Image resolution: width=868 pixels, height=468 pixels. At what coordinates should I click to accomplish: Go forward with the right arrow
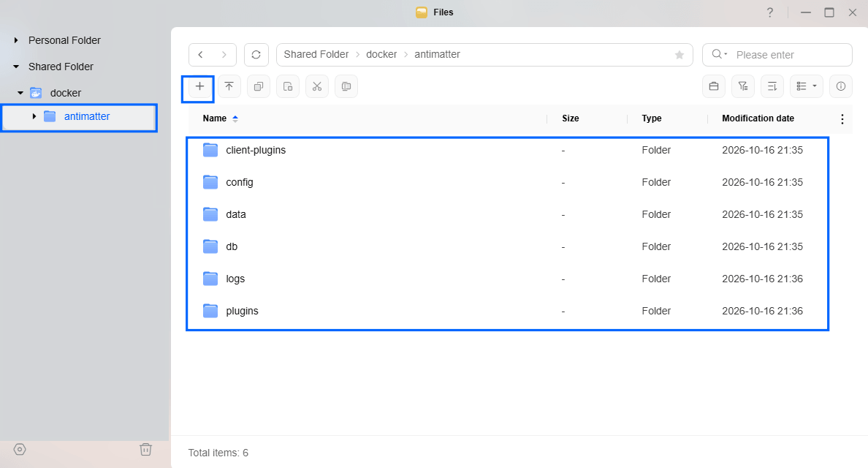tap(224, 55)
